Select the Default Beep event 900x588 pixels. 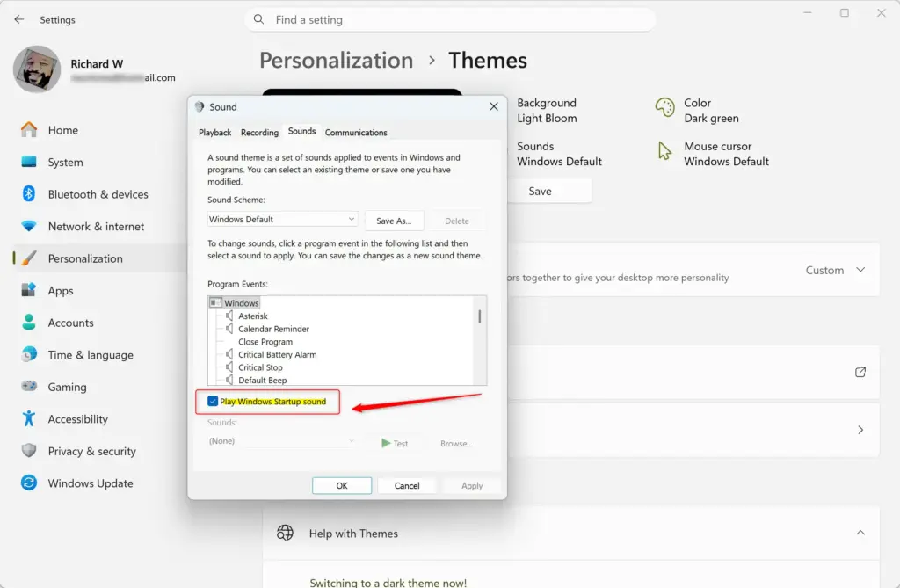coord(262,380)
